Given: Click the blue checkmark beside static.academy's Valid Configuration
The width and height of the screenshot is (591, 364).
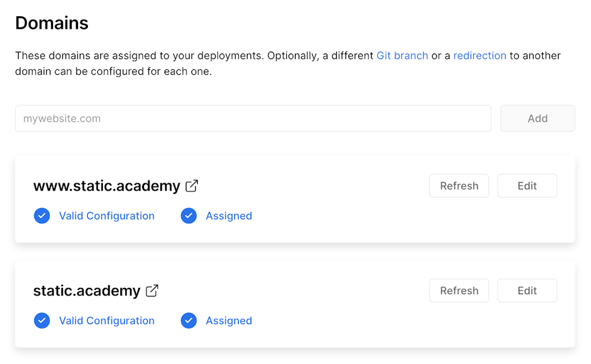Looking at the screenshot, I should 42,320.
